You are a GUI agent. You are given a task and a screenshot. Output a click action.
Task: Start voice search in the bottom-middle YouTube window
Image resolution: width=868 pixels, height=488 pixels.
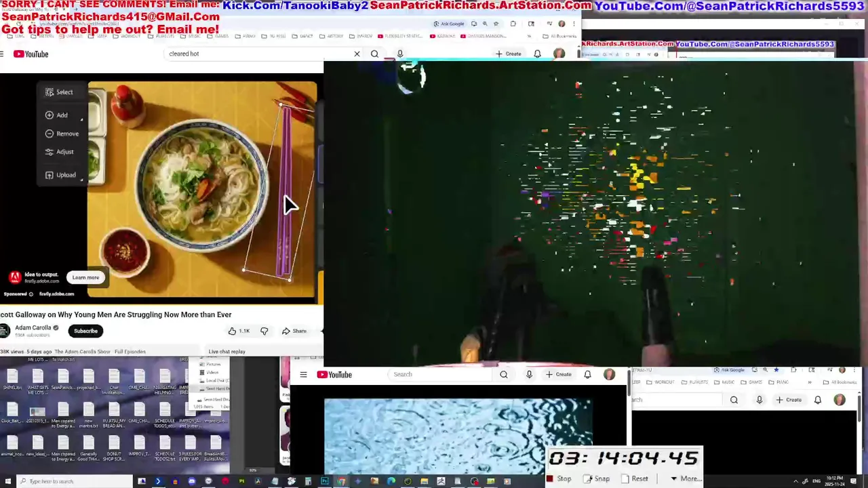pyautogui.click(x=529, y=374)
